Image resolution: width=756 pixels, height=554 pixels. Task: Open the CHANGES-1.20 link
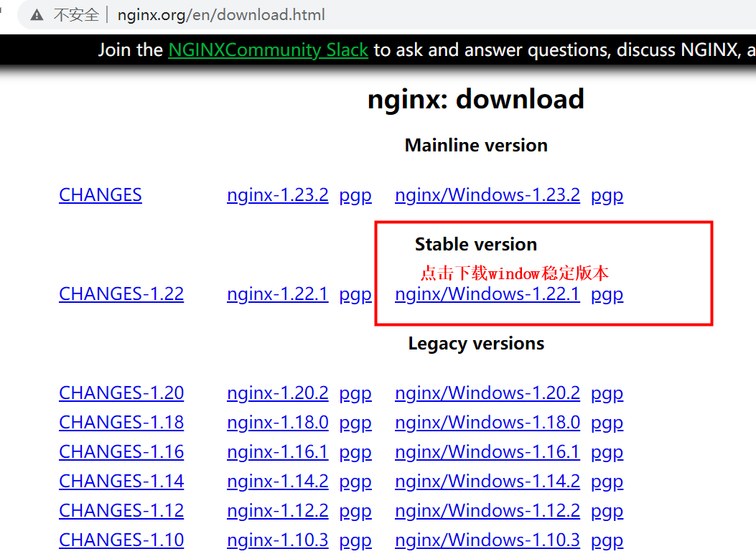121,393
